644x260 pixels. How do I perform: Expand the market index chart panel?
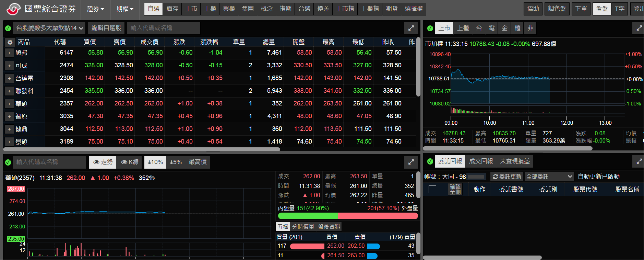click(639, 28)
